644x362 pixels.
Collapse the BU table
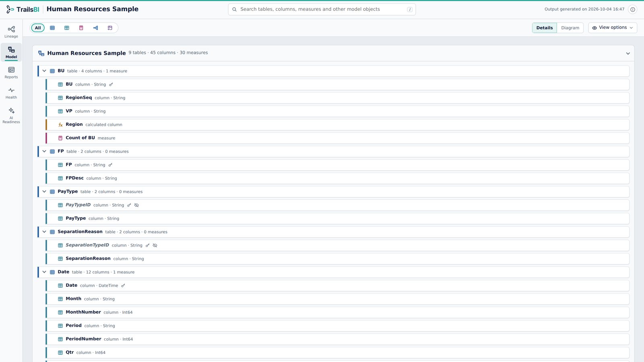44,71
